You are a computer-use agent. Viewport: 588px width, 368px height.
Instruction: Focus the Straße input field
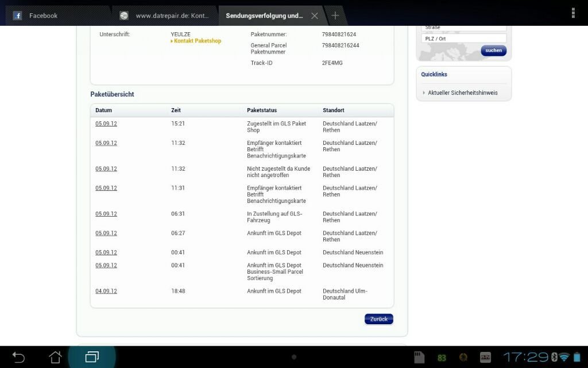coord(464,28)
